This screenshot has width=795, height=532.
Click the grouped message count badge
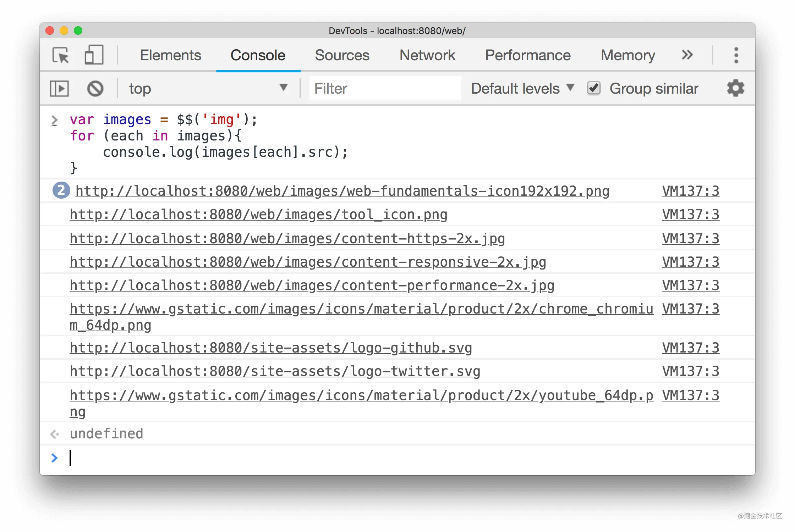[61, 190]
